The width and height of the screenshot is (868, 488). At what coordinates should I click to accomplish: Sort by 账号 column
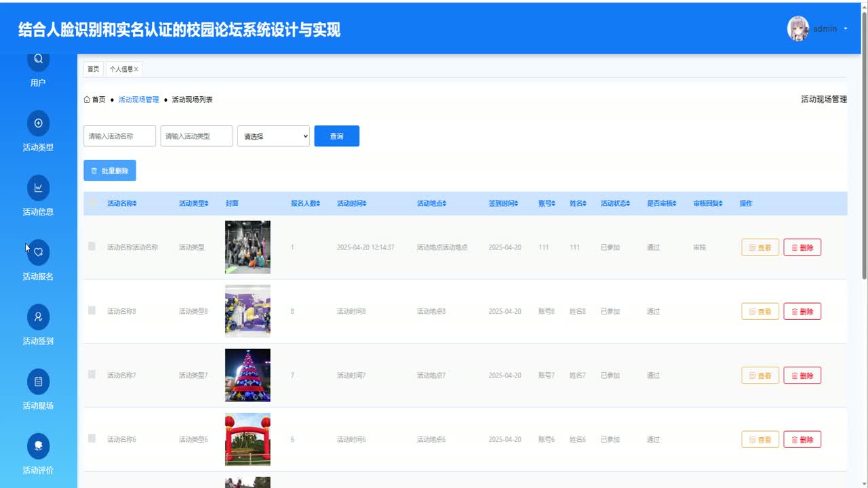click(x=547, y=203)
